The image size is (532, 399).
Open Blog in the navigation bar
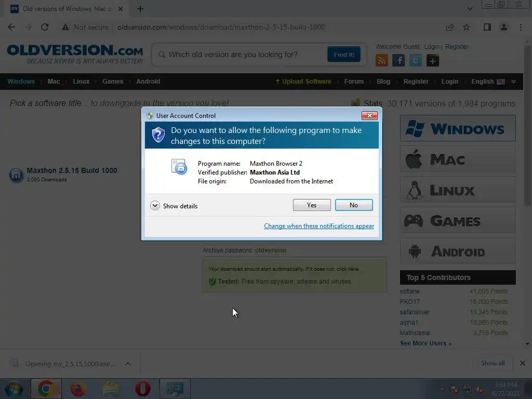click(383, 82)
